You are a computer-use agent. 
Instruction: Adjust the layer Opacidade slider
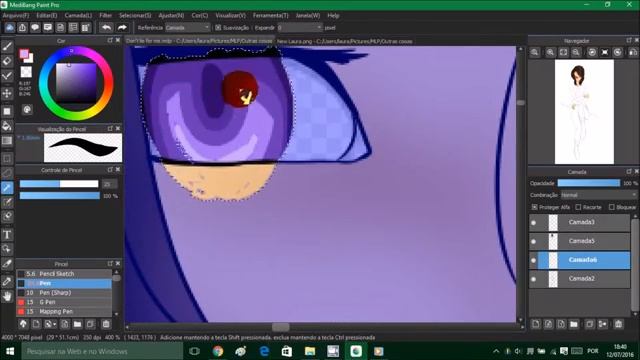point(589,183)
